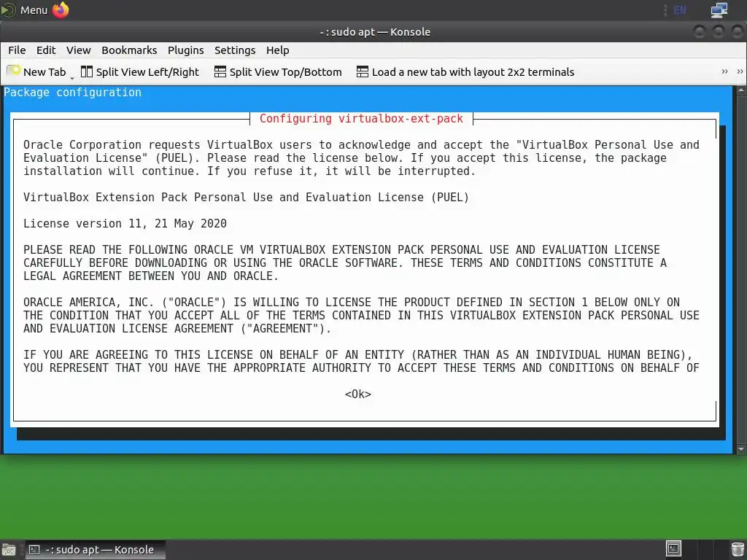Select Split View Top/Bottom
This screenshot has height=560, width=747.
[278, 72]
